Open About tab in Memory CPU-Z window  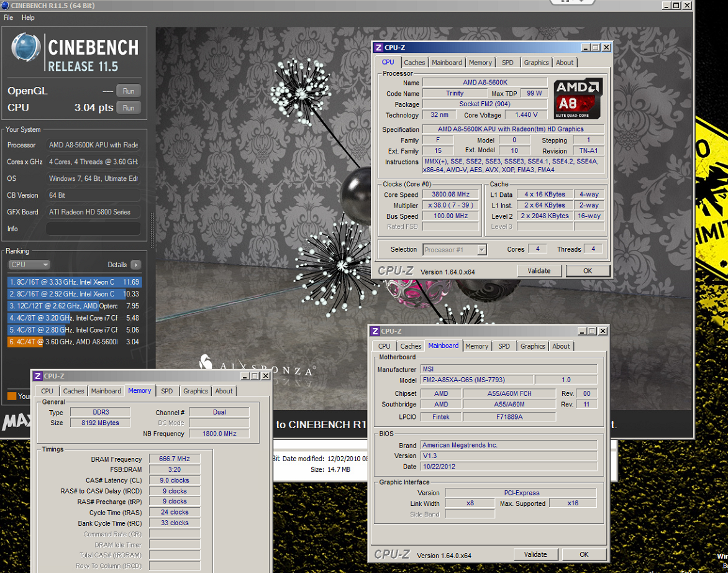[x=224, y=392]
